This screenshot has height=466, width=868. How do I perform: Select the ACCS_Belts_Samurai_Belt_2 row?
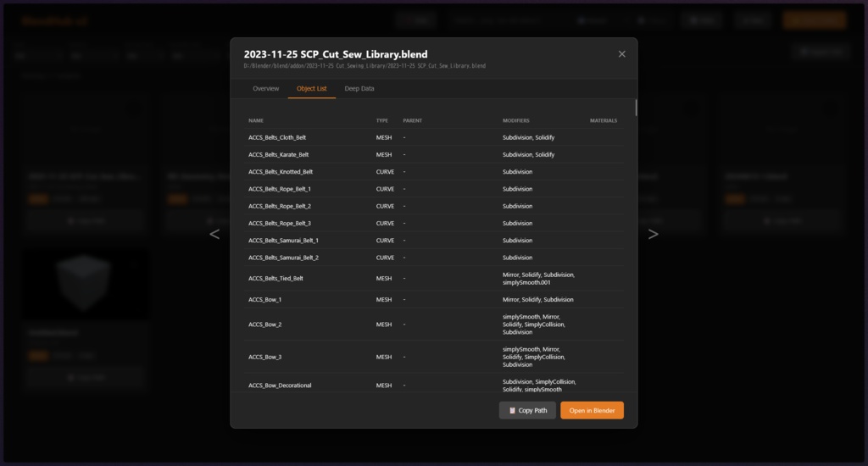(x=435, y=258)
